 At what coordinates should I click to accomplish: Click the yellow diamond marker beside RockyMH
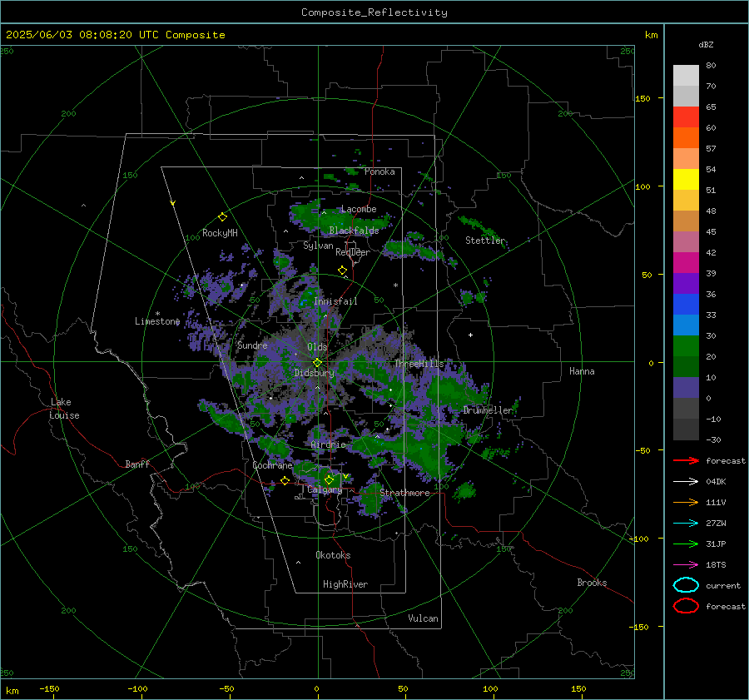click(x=222, y=217)
